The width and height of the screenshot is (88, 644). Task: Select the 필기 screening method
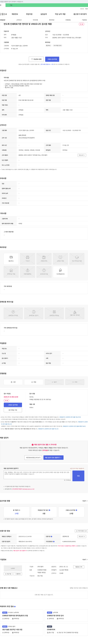coord(54,382)
